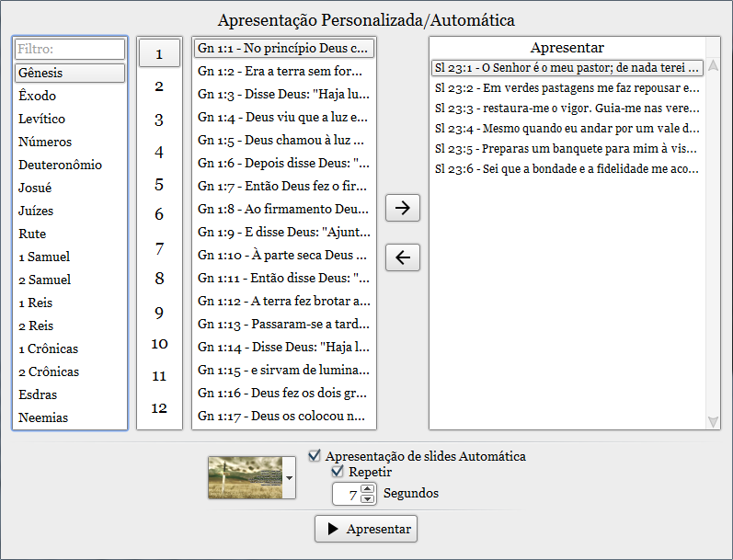
Task: Click the background image thumbnail
Action: pos(246,477)
